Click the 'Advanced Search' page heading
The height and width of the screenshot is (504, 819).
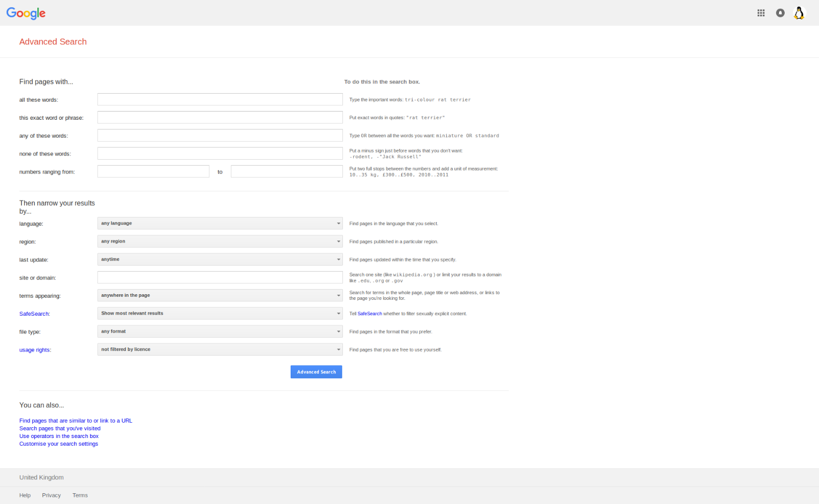(x=53, y=42)
